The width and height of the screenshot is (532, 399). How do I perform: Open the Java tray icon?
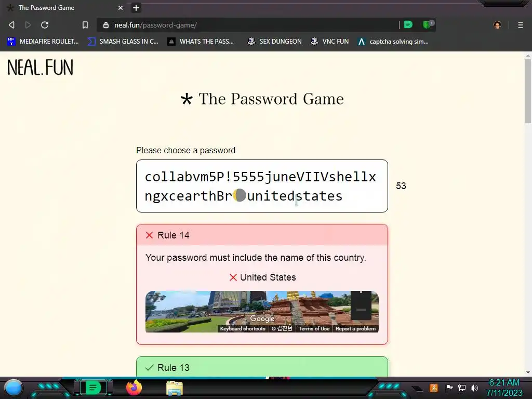(433, 388)
